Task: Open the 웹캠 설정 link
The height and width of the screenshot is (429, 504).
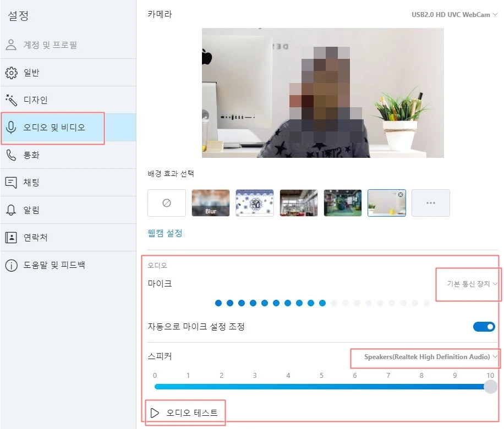Action: point(163,233)
